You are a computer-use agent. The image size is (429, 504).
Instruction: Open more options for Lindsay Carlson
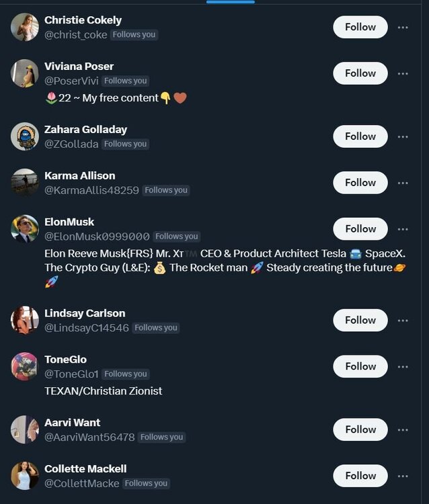[403, 321]
